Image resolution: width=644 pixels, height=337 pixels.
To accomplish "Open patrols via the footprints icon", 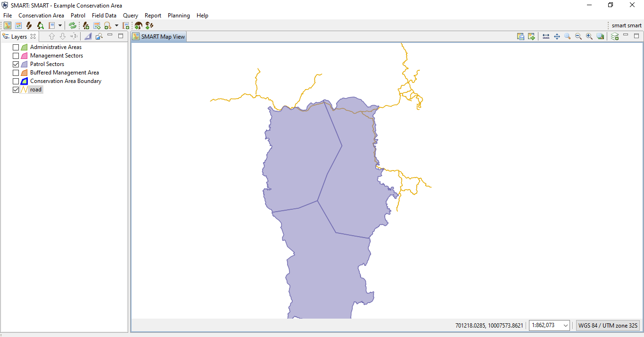I will pyautogui.click(x=29, y=25).
